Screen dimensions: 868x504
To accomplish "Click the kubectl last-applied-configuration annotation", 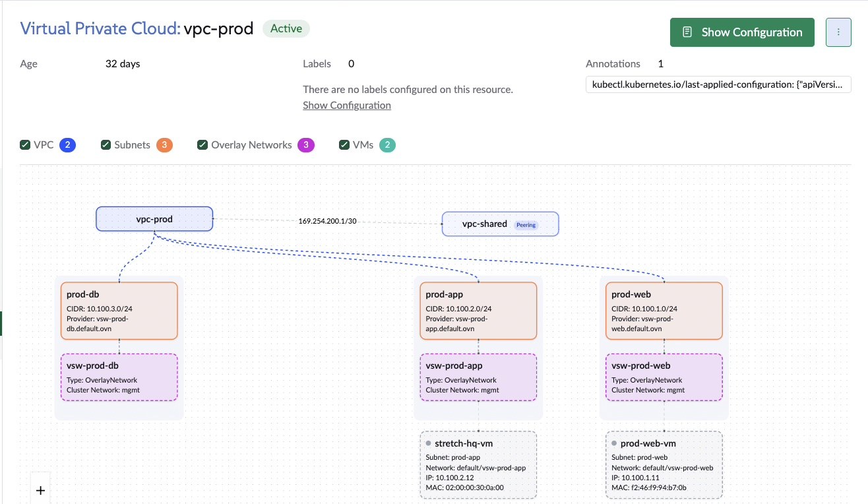I will pos(719,84).
